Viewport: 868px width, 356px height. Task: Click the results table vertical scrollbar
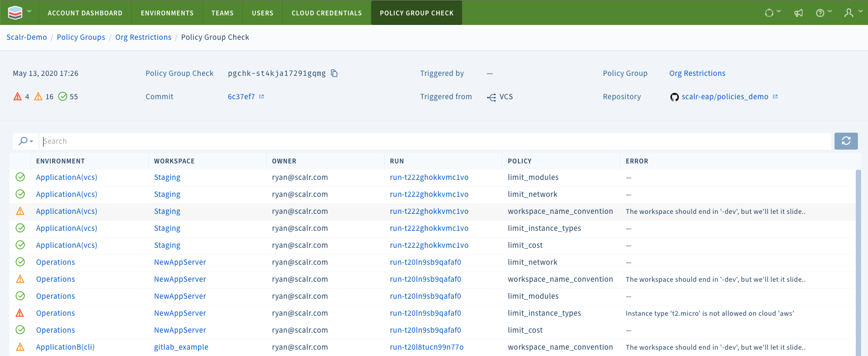click(x=858, y=263)
